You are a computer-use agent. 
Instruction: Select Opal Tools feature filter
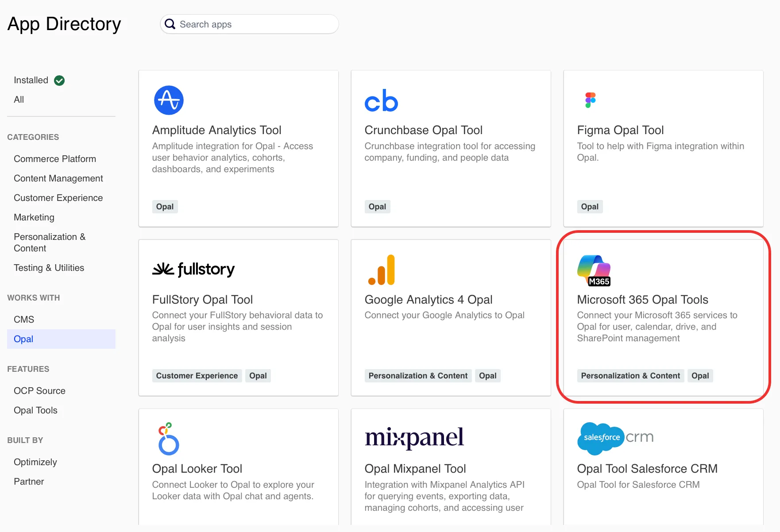point(36,410)
